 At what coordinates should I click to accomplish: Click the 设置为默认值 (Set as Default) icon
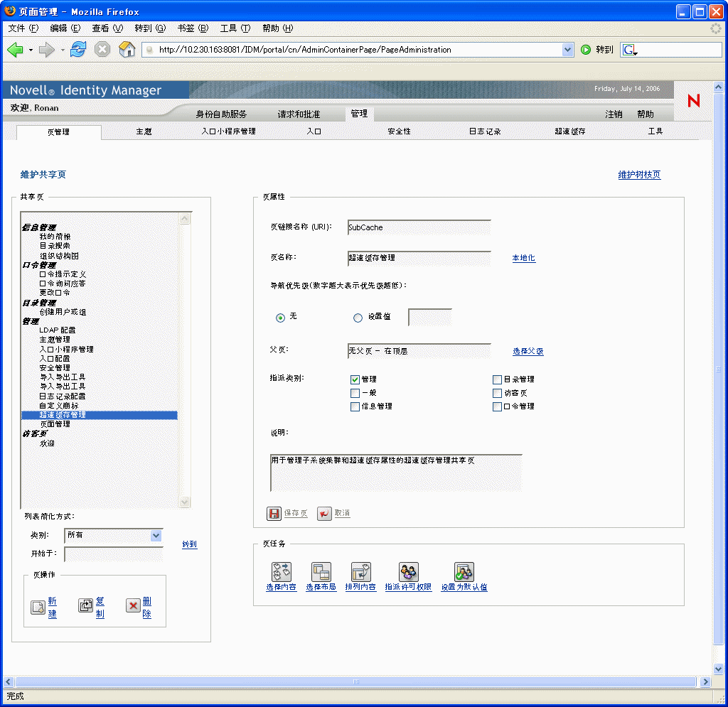pos(464,572)
